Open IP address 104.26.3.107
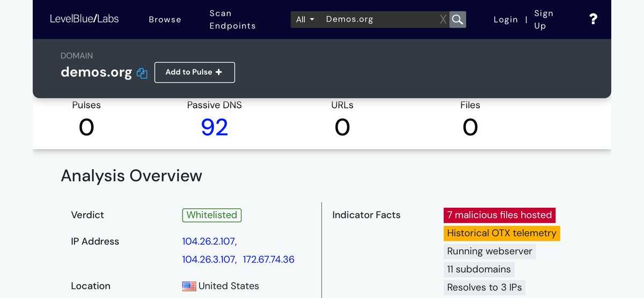The height and width of the screenshot is (298, 644). tap(209, 260)
